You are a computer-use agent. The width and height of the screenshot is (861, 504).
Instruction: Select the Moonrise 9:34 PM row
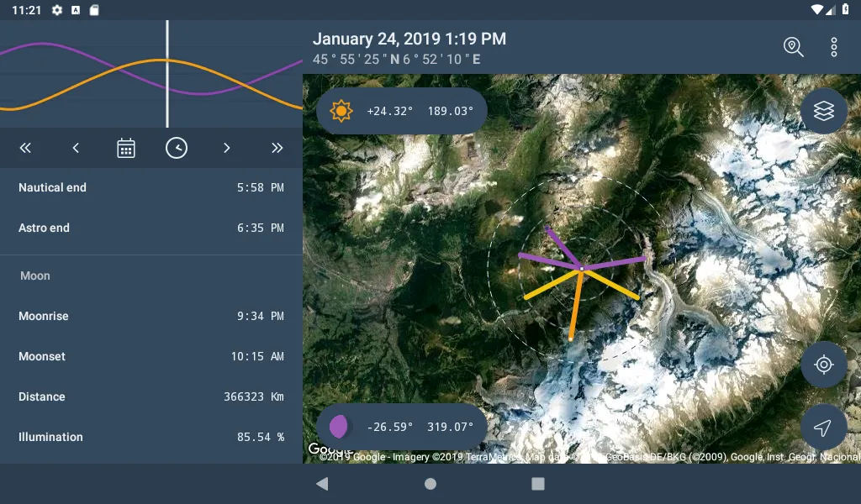(151, 316)
